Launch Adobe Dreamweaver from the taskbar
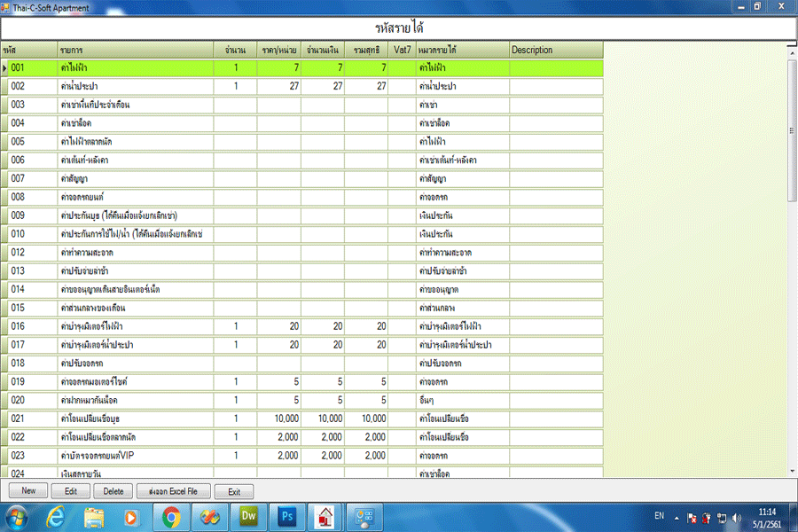 point(247,515)
